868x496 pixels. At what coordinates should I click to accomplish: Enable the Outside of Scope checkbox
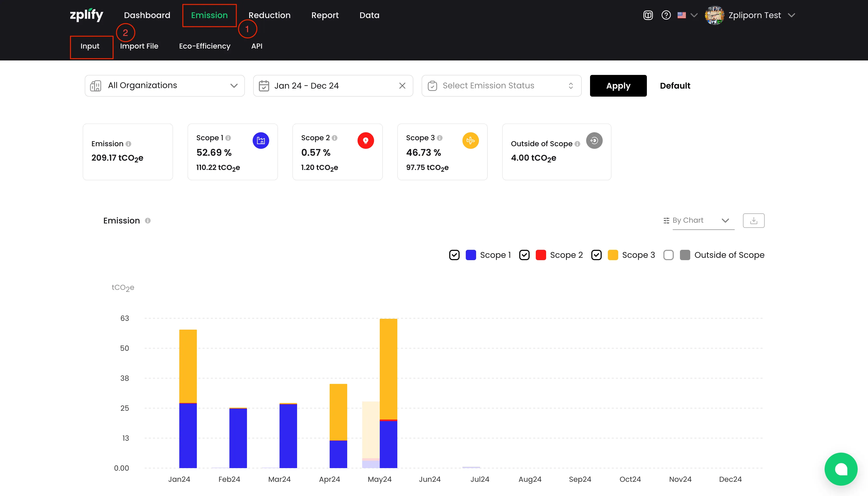click(x=668, y=255)
